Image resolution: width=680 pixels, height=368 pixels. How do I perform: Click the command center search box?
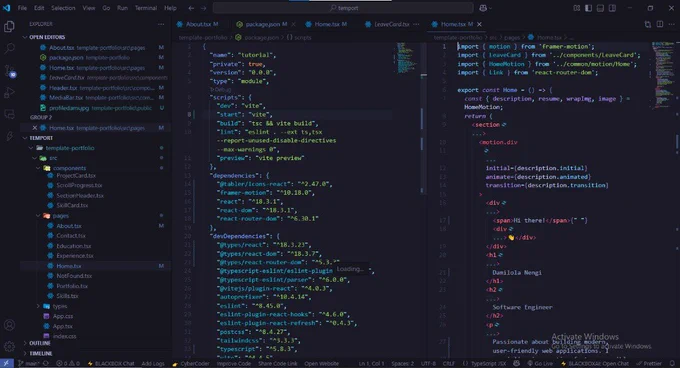343,8
